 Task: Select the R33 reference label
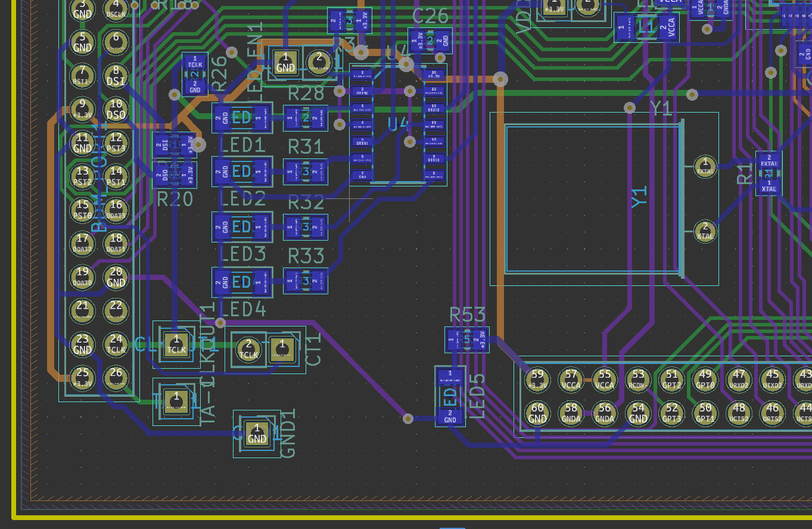[x=306, y=256]
